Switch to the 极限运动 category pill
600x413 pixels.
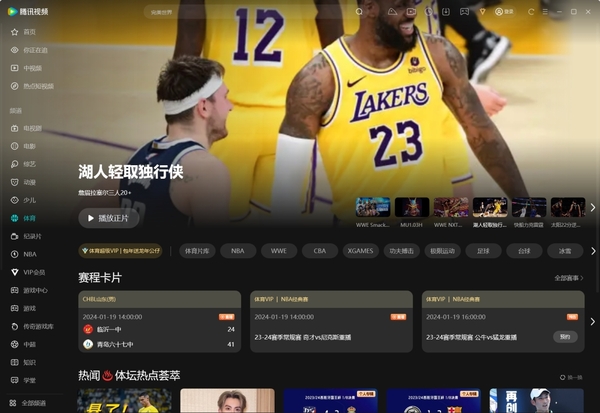[x=442, y=251]
